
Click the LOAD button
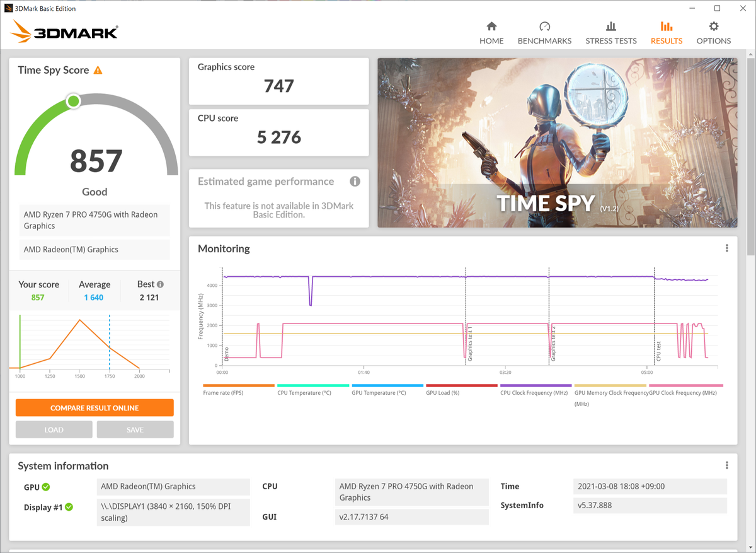tap(54, 429)
